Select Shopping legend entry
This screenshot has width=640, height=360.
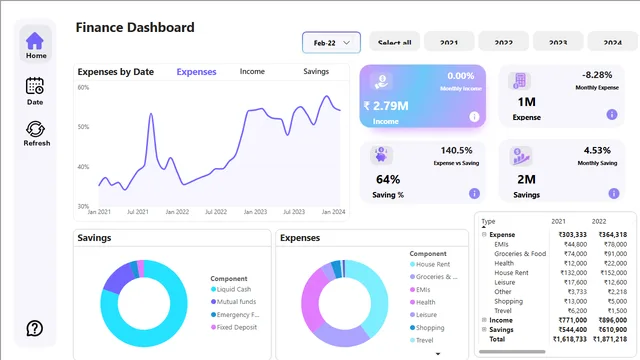coord(427,327)
